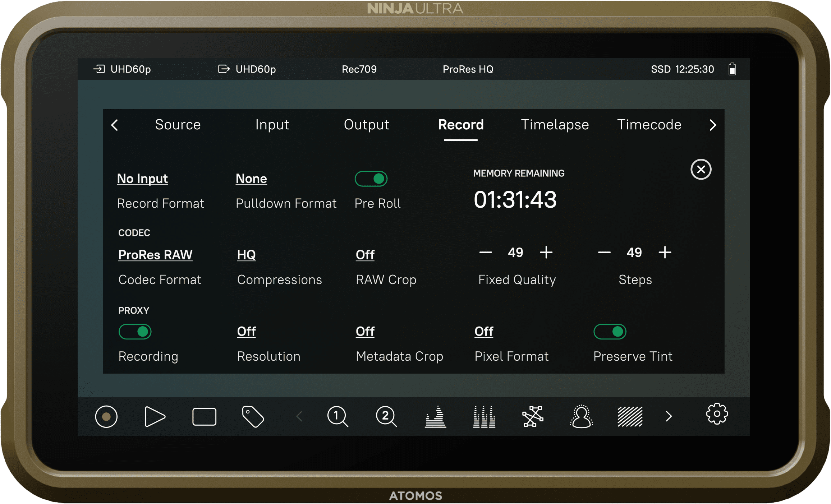Screen dimensions: 831x504
Task: Open the waveform monitor icon
Action: click(436, 416)
